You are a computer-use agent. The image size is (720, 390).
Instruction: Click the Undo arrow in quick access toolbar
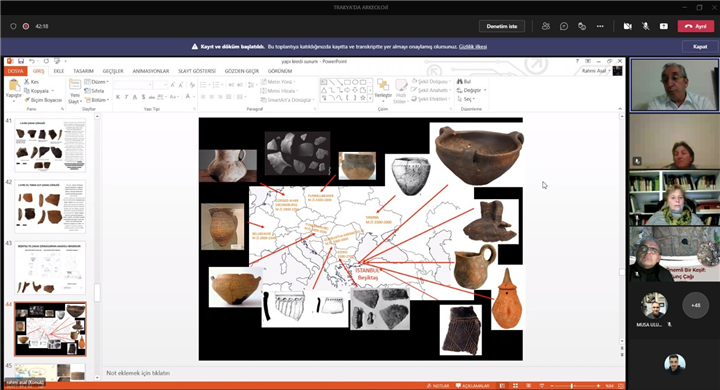[31, 61]
